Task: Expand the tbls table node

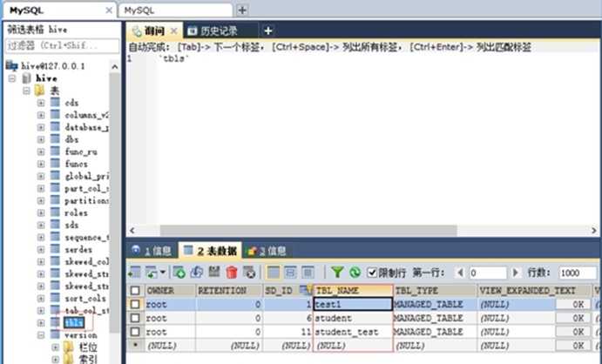Action: coord(41,323)
